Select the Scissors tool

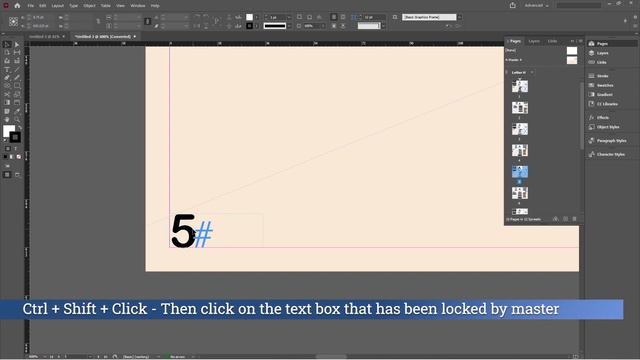7,94
